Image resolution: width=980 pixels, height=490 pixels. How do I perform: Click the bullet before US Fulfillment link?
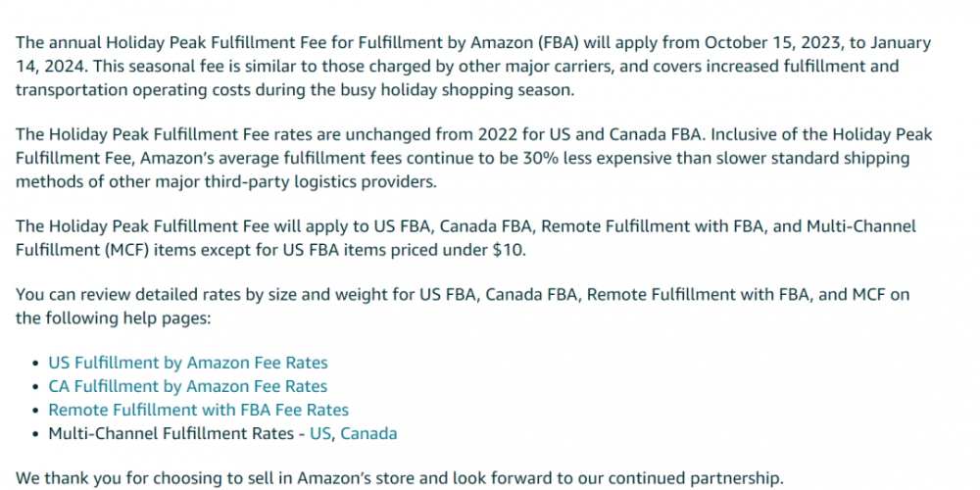pos(35,364)
